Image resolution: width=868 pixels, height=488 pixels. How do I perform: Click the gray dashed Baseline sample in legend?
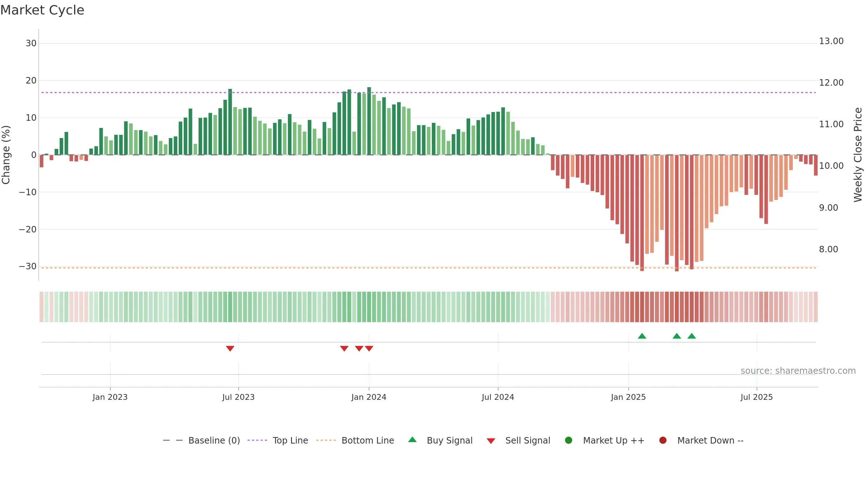(x=173, y=440)
